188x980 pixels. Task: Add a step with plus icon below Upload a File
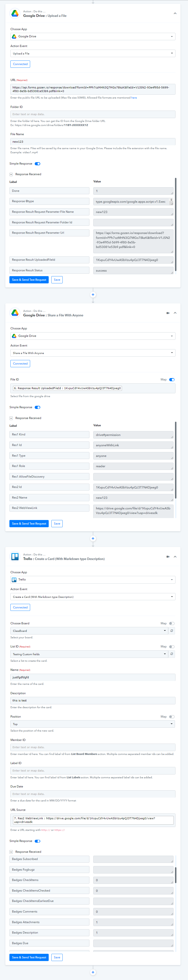(93, 294)
